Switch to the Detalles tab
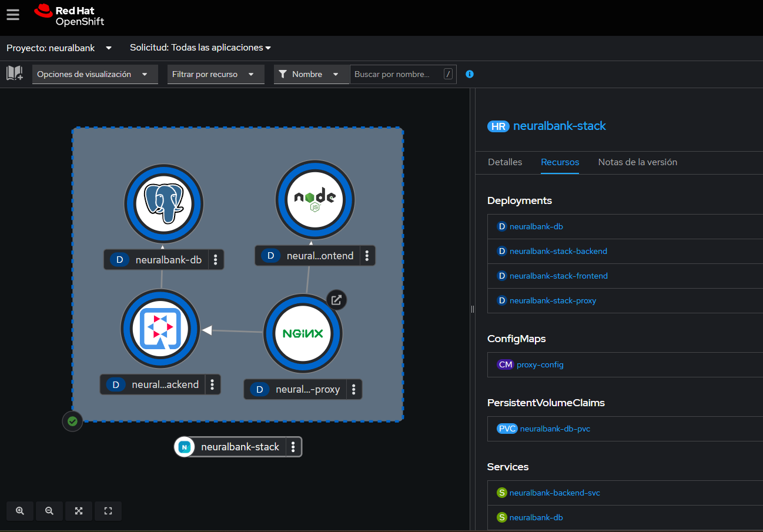 [x=504, y=162]
